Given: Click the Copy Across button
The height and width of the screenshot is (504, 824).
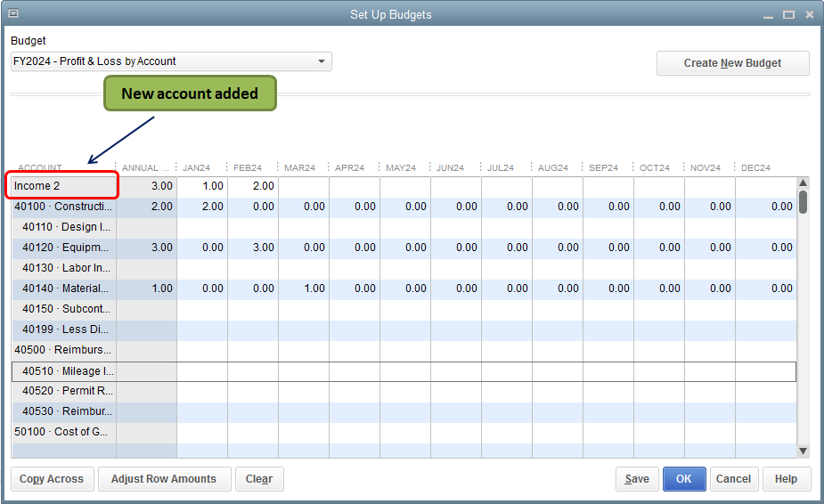Looking at the screenshot, I should coord(52,479).
